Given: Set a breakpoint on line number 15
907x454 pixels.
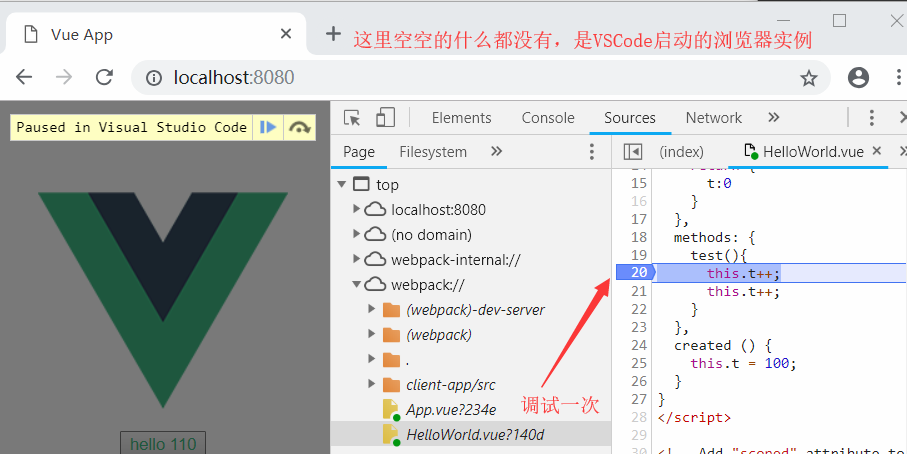Looking at the screenshot, I should [638, 183].
